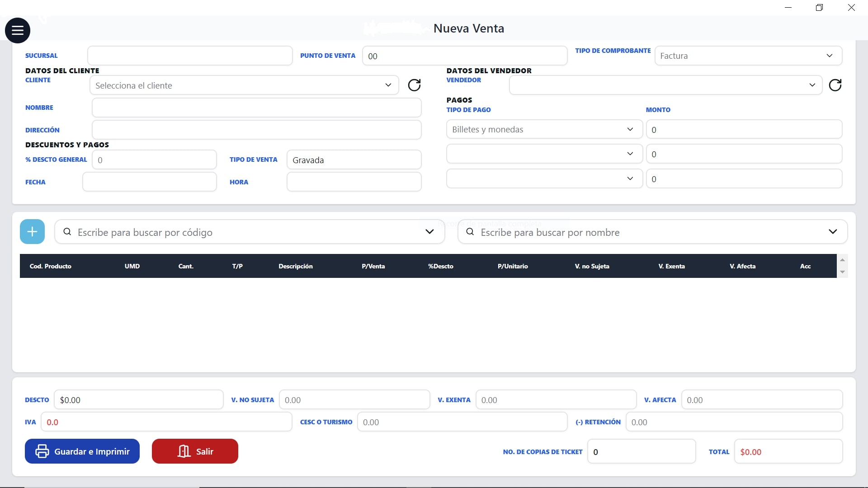Open the Selecciona el cliente dropdown
This screenshot has width=868, height=488.
[x=244, y=85]
